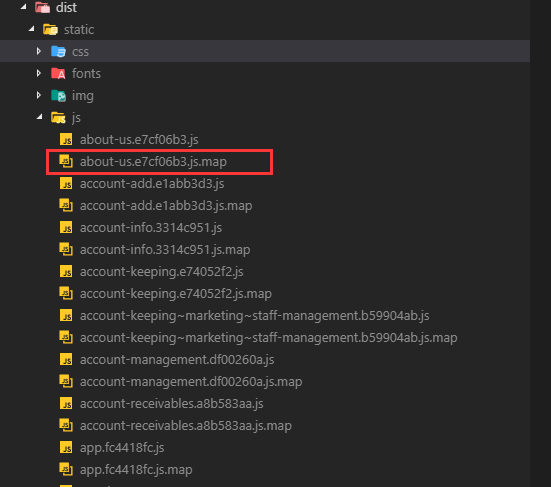Screen dimensions: 551x487
Task: Click the blue css folder icon
Action: pos(58,52)
